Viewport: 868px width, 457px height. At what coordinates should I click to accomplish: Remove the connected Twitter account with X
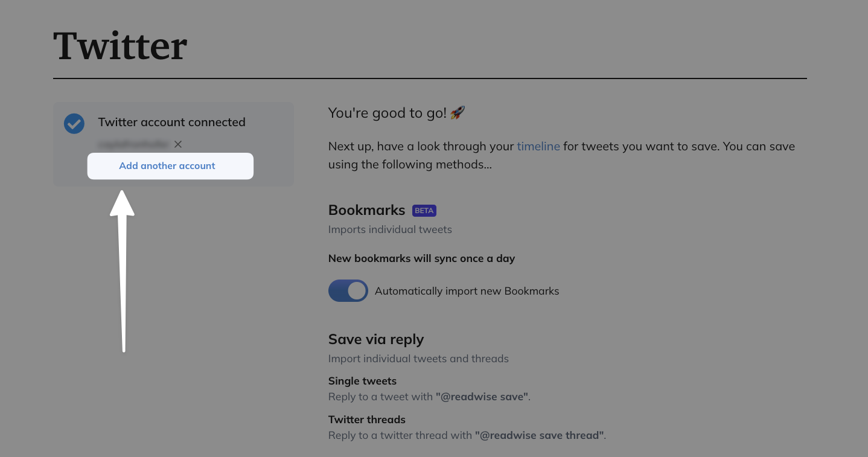coord(178,144)
